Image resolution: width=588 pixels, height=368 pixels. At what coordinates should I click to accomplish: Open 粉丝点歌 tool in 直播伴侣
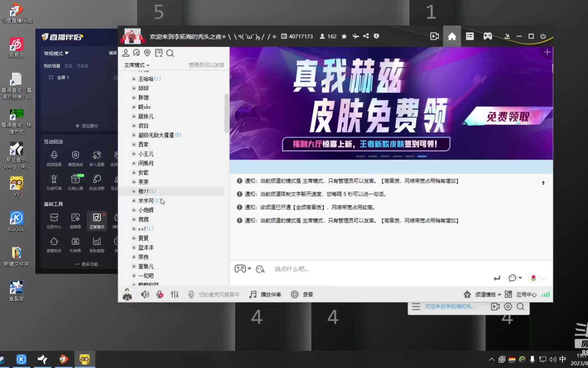tap(97, 182)
